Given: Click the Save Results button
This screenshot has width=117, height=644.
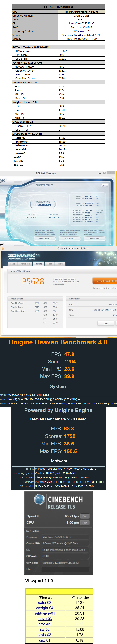Looking at the screenshot, I should pos(70,238).
